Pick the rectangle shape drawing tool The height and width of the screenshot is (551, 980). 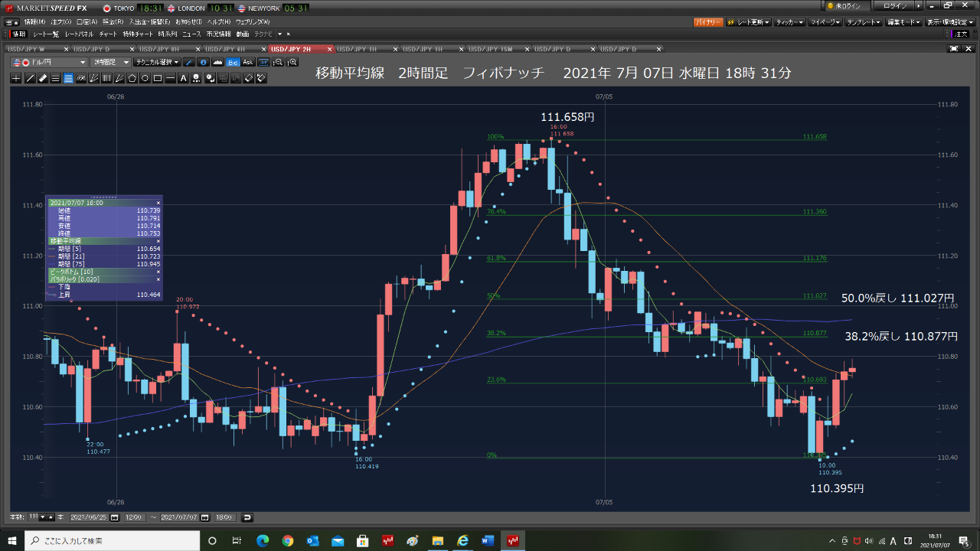coord(158,78)
